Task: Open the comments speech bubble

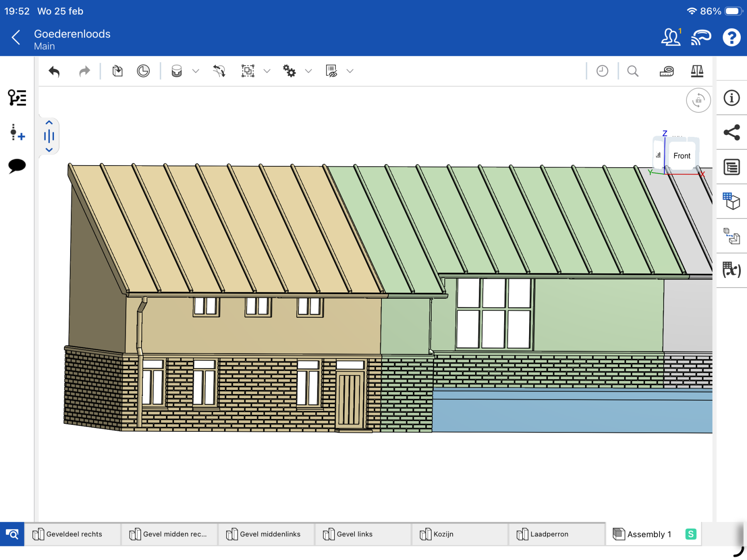Action: click(x=17, y=166)
